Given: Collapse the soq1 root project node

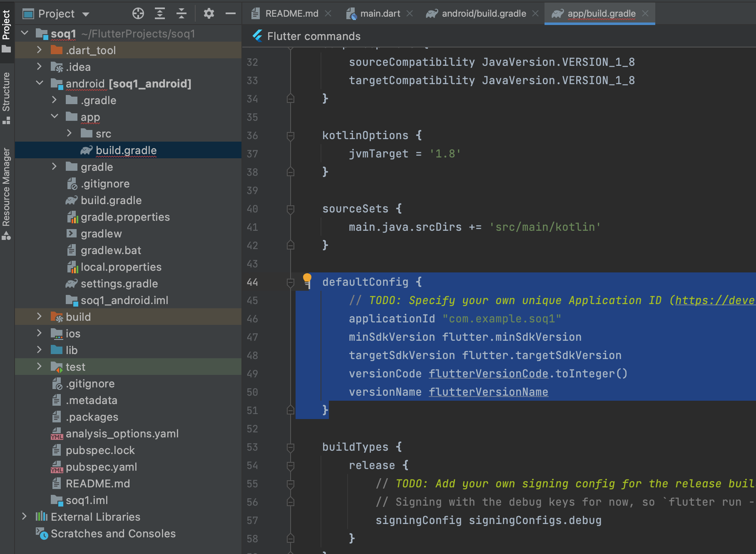Looking at the screenshot, I should (25, 33).
